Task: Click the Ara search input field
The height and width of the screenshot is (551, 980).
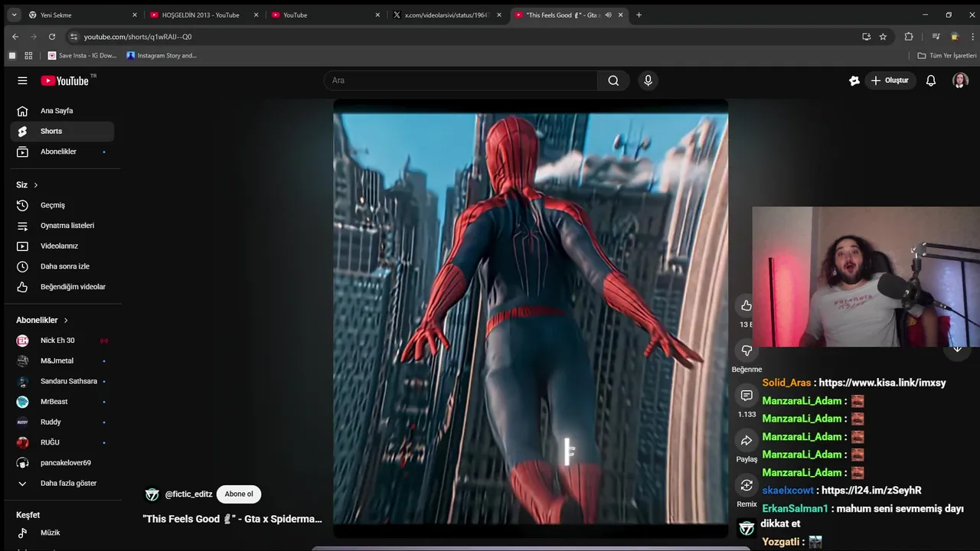Action: (x=459, y=80)
